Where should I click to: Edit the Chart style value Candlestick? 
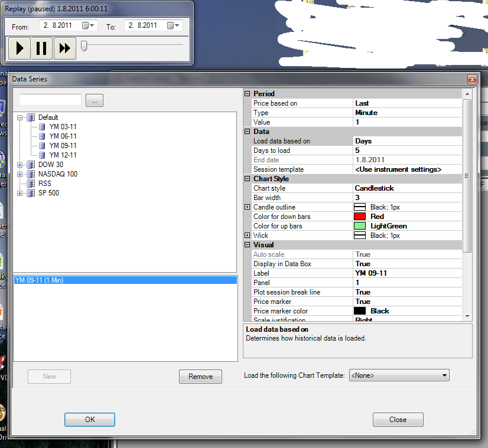tap(408, 188)
